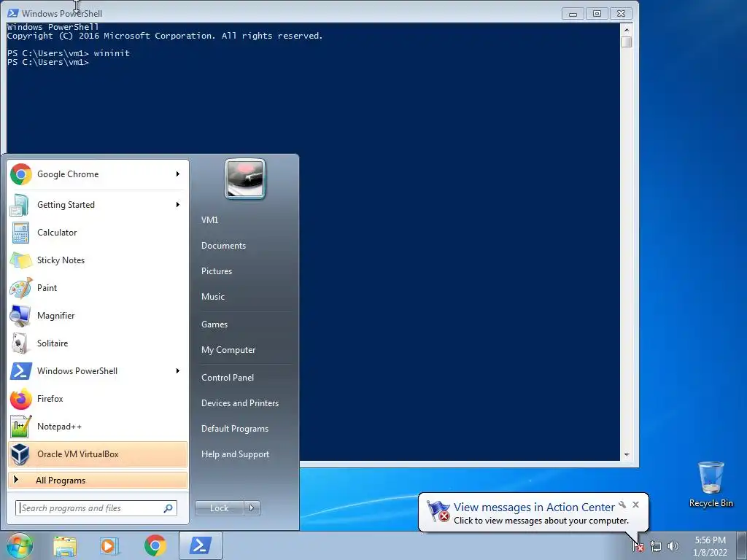Open Chrome from the taskbar
This screenshot has height=560, width=747.
coord(155,545)
